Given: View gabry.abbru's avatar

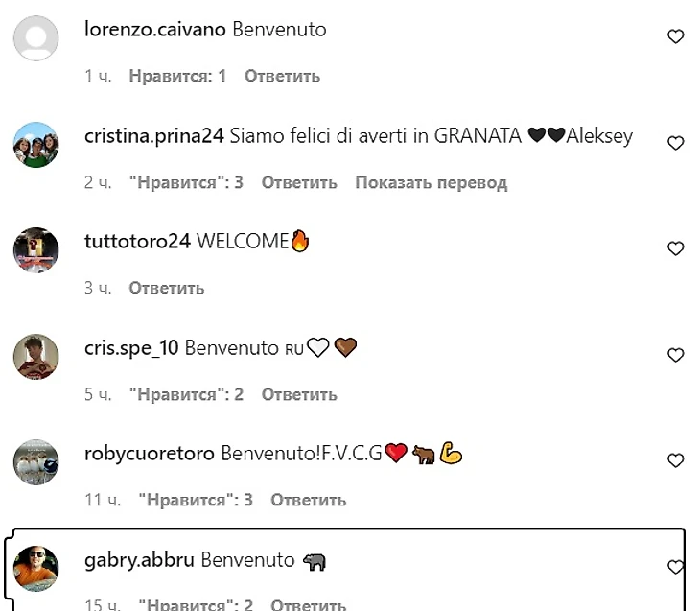Looking at the screenshot, I should pyautogui.click(x=36, y=568).
